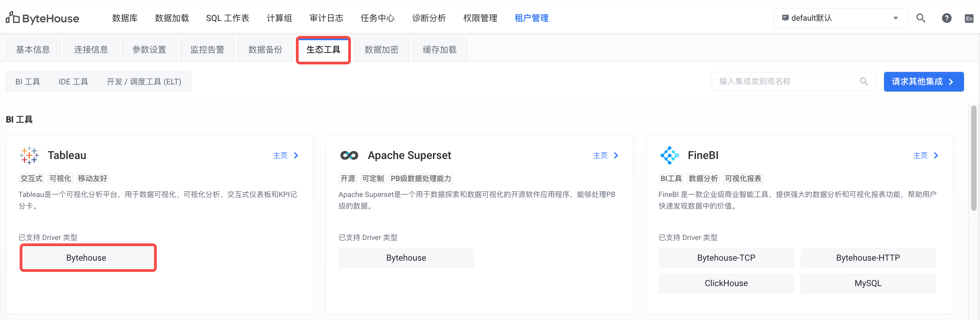Choose the Bytehouse-TCP driver for FineBI
The width and height of the screenshot is (980, 320).
pyautogui.click(x=726, y=258)
